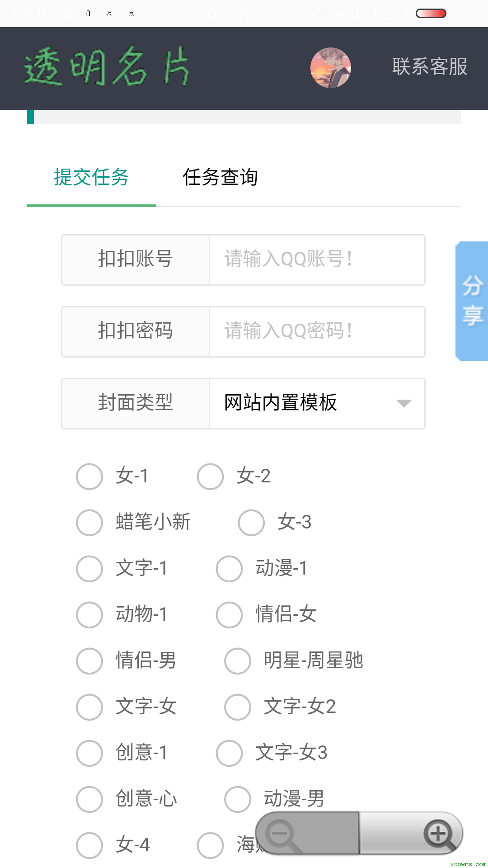Focus the QQ账号 input field
Viewport: 488px width, 868px height.
click(317, 260)
